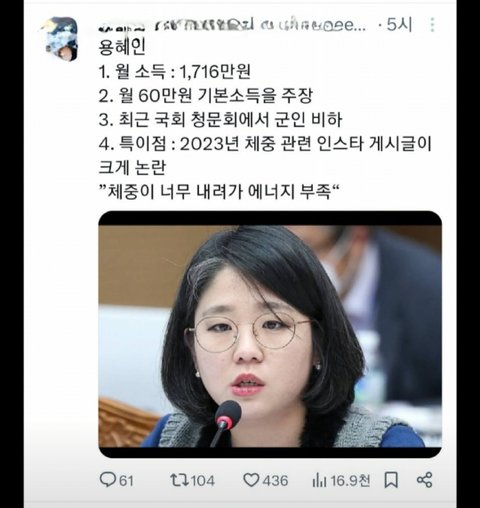Open the three-dot more options menu

432,25
